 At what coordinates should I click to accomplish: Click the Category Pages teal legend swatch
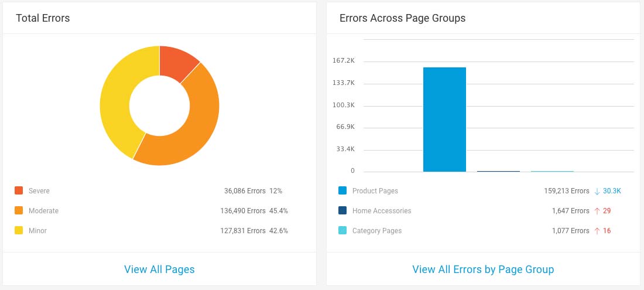tap(342, 231)
